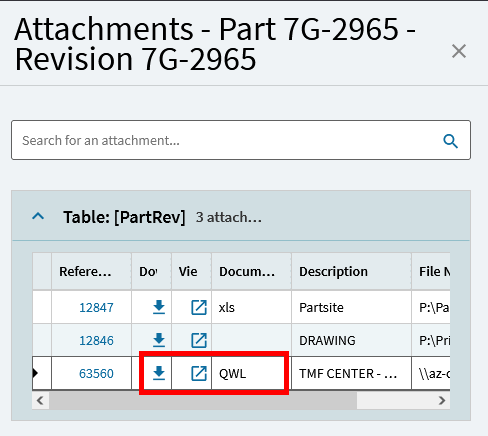
Task: Select the 'Partsite' description cell
Action: click(351, 307)
